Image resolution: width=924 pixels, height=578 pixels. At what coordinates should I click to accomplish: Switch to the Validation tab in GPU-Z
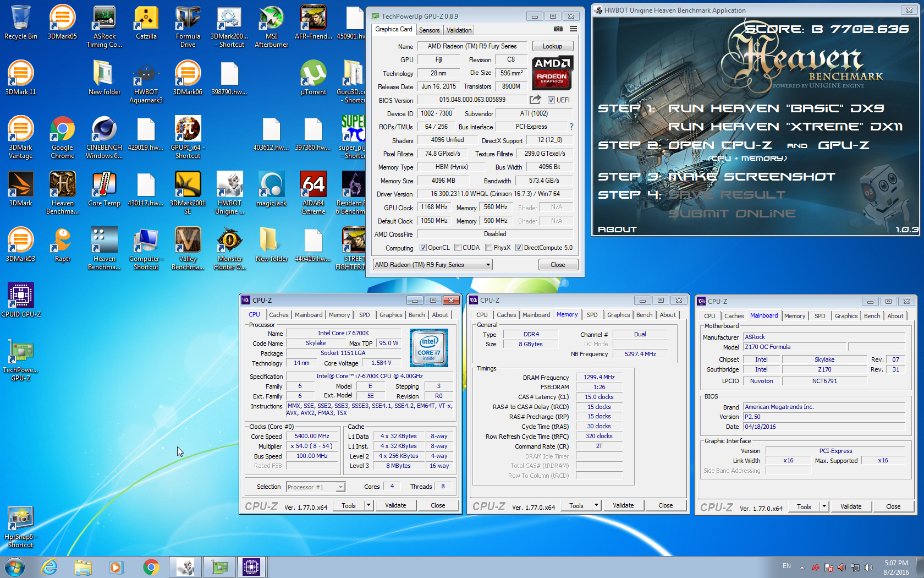[459, 30]
